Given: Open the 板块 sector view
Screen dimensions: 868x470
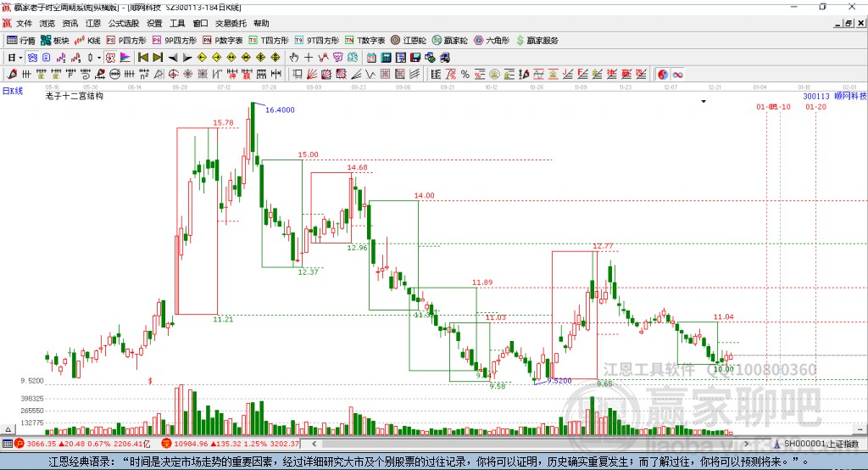Looking at the screenshot, I should (x=54, y=41).
